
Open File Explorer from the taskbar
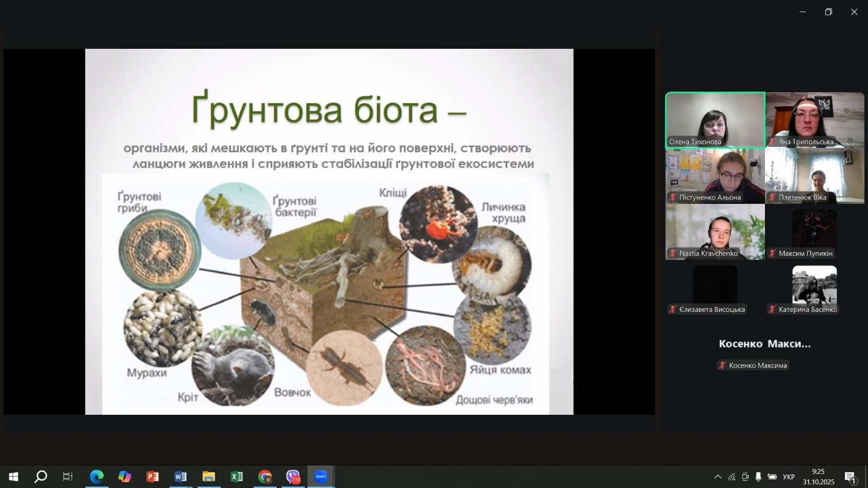pos(209,477)
